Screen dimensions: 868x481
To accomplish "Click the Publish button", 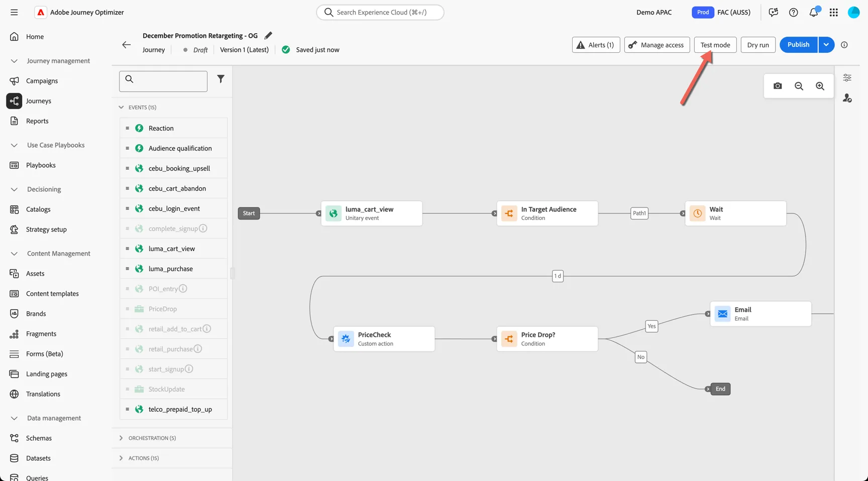I will coord(798,45).
